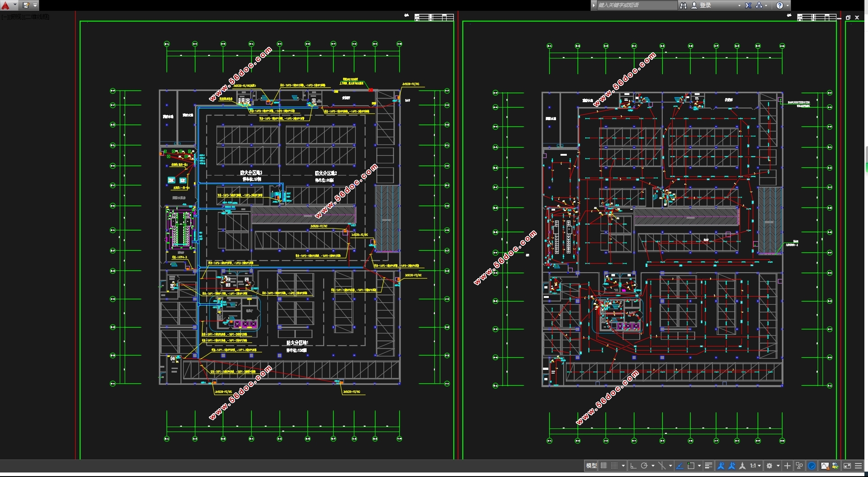Viewport: 868px width, 477px height.
Task: Click the isolate objects shapes icon
Action: click(x=799, y=466)
